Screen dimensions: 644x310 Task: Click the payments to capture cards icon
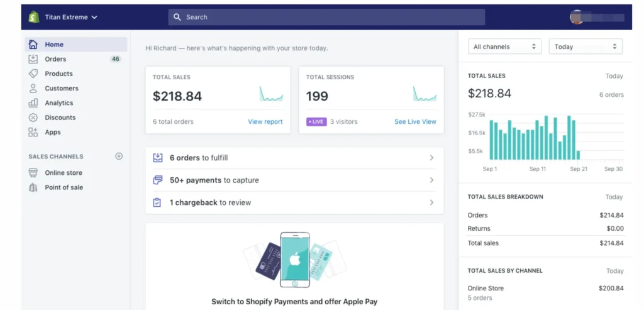click(157, 180)
